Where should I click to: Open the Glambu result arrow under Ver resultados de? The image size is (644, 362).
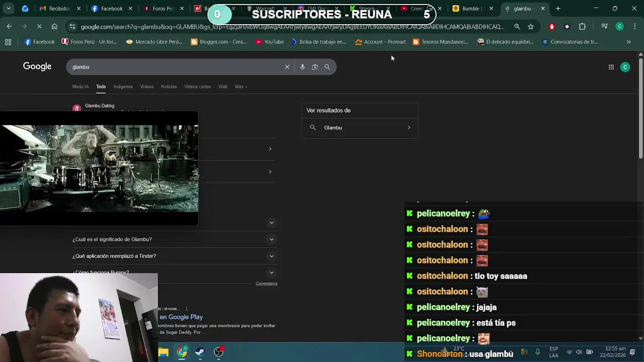click(x=409, y=128)
